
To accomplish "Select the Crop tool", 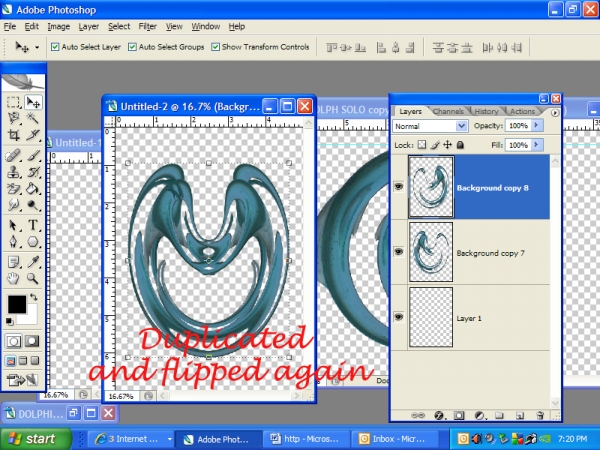I will (13, 134).
